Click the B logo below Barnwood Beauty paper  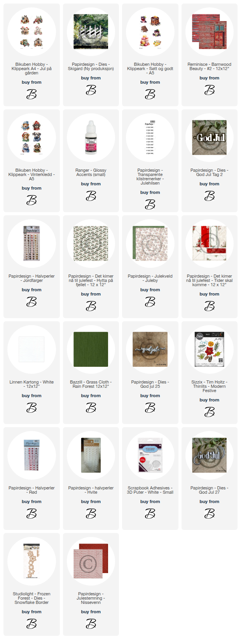coord(210,90)
